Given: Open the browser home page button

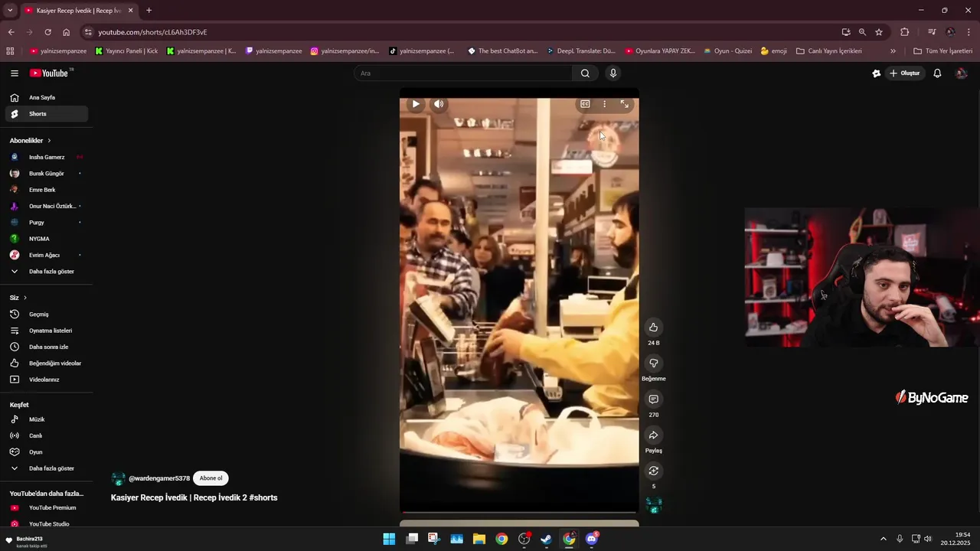Looking at the screenshot, I should [x=67, y=32].
